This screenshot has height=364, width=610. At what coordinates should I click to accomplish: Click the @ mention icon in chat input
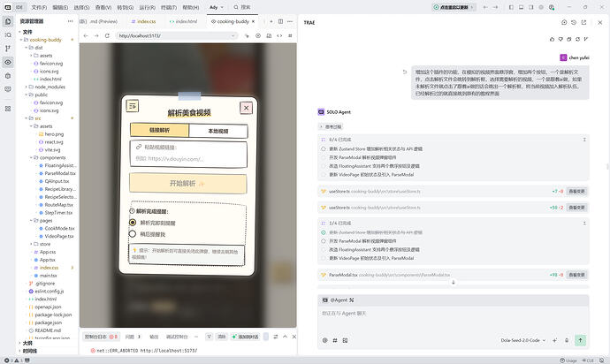coord(325,340)
